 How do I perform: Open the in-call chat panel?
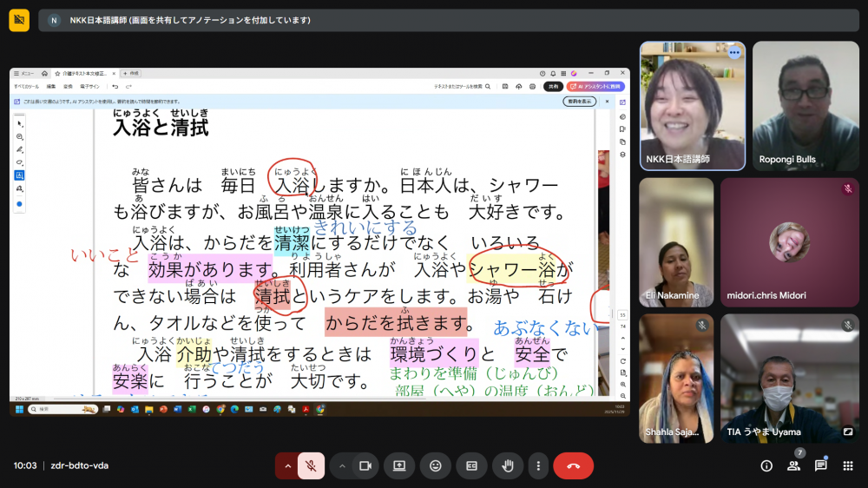coord(820,466)
